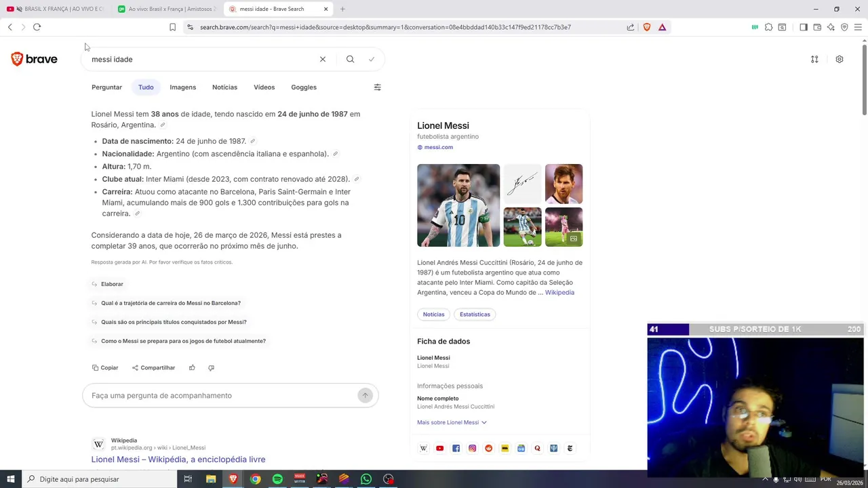Viewport: 868px width, 488px height.
Task: Open the Brave main hamburger menu
Action: [x=858, y=27]
